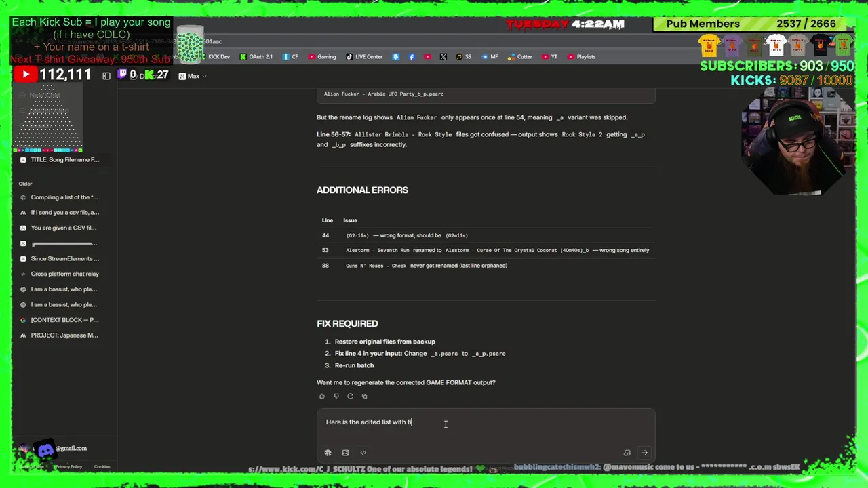Click the thumbs down icon under the response
Screen dimensions: 868x488
tap(336, 396)
